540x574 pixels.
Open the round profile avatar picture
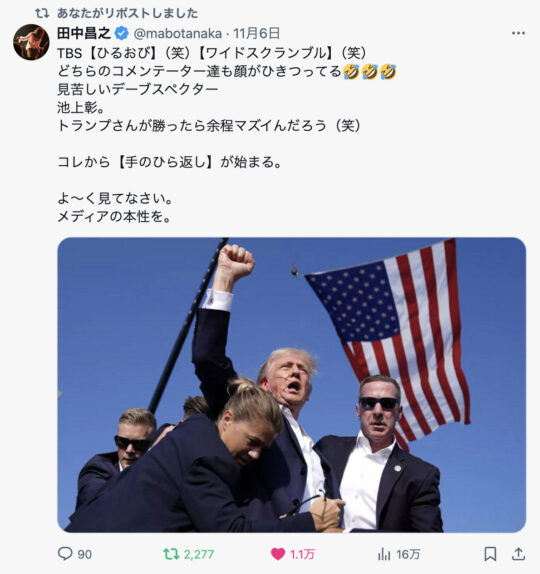[x=31, y=42]
